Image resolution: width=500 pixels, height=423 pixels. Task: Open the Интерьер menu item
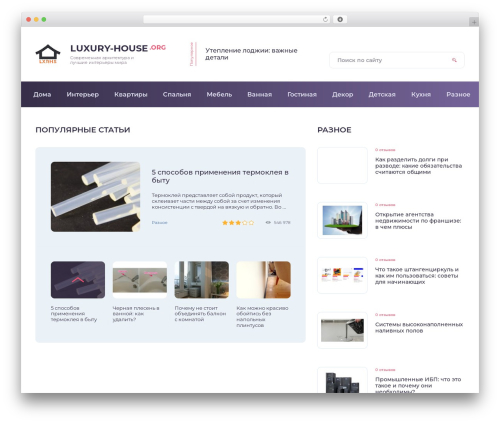pos(83,94)
